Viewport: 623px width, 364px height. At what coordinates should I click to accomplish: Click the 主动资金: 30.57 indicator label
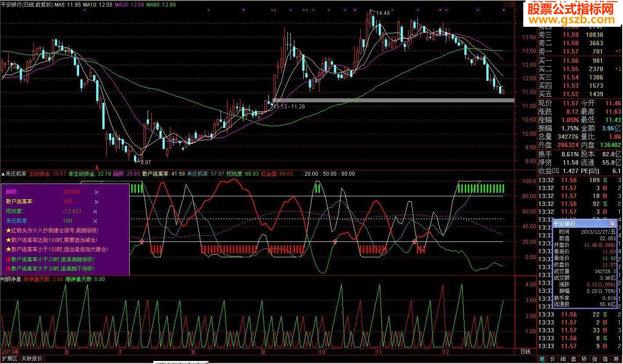point(47,174)
